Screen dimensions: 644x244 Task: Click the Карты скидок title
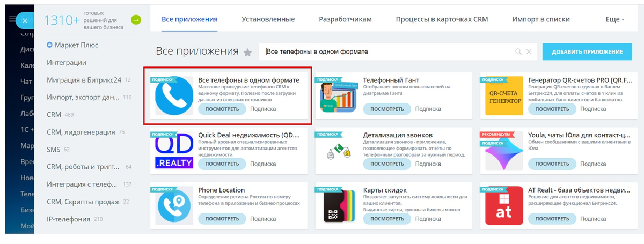[x=385, y=190]
